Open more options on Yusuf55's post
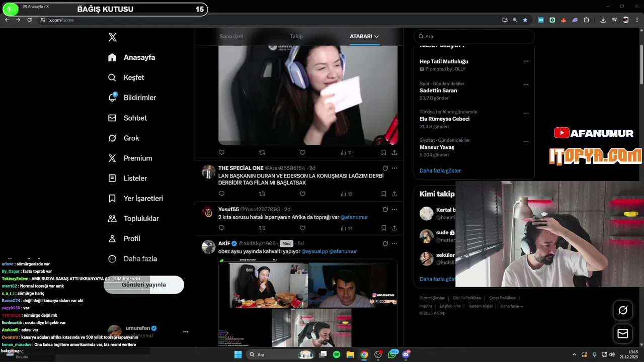Image resolution: width=644 pixels, height=362 pixels. coord(394,209)
